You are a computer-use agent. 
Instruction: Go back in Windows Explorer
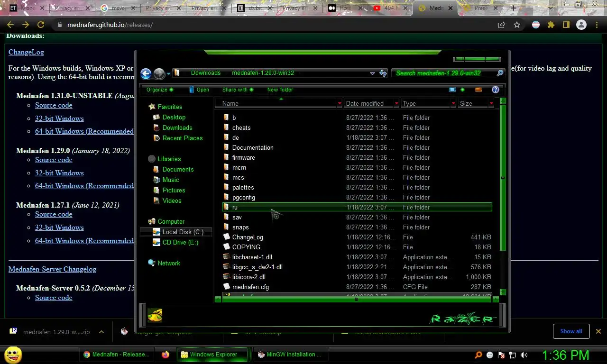click(146, 73)
